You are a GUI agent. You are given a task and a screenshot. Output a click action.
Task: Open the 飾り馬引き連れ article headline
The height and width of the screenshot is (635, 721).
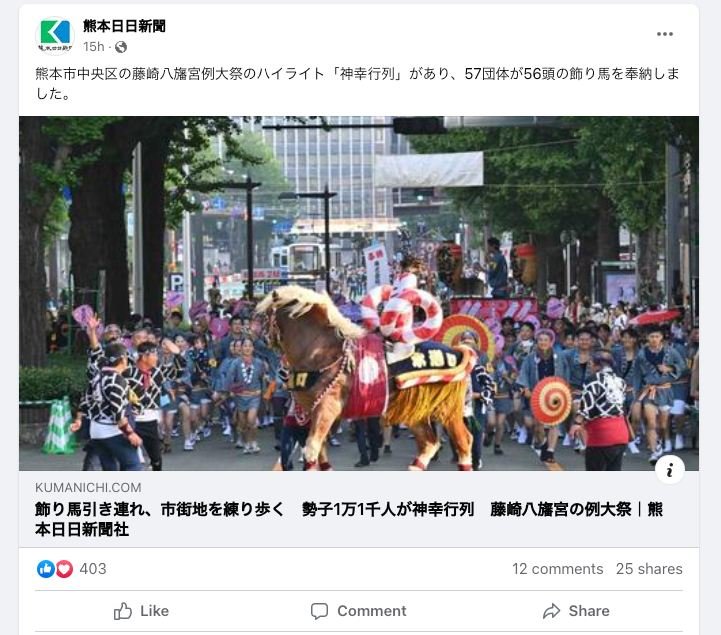[349, 519]
